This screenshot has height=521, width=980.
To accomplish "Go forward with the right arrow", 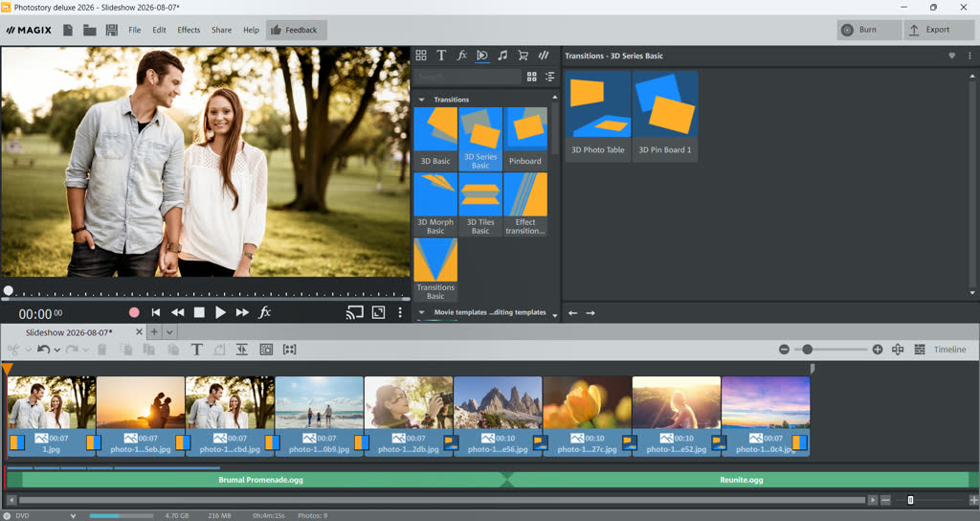I will point(590,313).
